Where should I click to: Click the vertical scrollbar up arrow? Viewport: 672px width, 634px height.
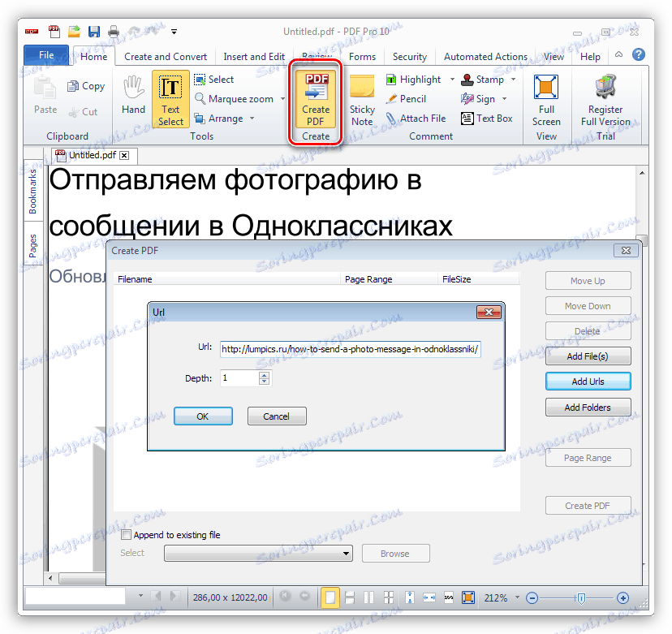[642, 173]
